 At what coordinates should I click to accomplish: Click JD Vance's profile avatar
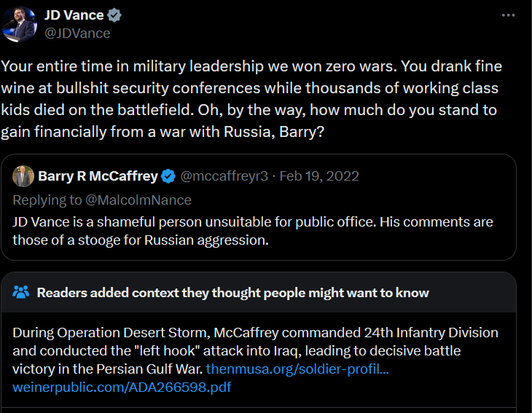pos(19,24)
